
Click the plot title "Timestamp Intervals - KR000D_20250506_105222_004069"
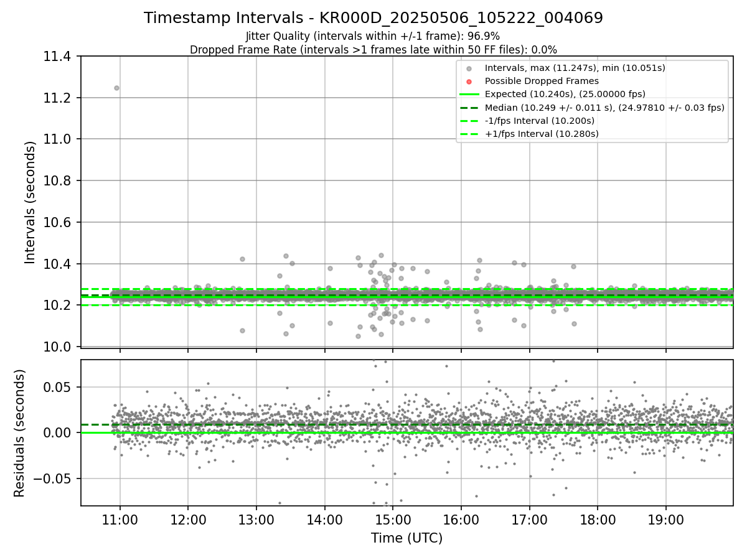tap(374, 18)
